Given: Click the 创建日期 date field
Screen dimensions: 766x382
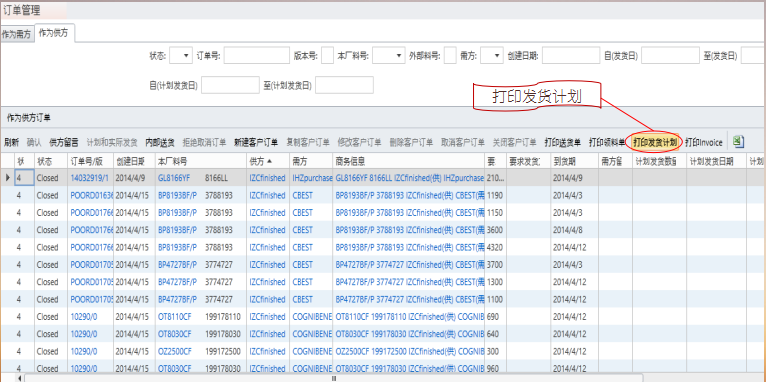Looking at the screenshot, I should tap(571, 56).
